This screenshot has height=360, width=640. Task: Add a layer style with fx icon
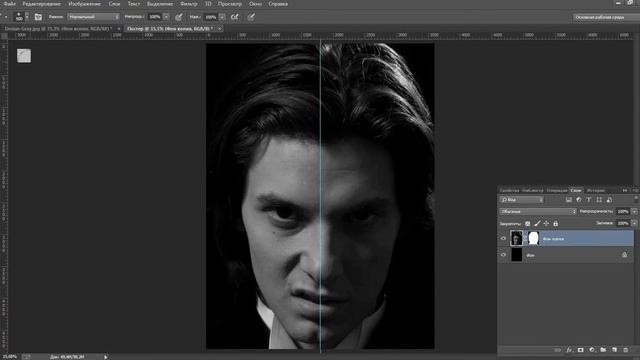[x=569, y=350]
